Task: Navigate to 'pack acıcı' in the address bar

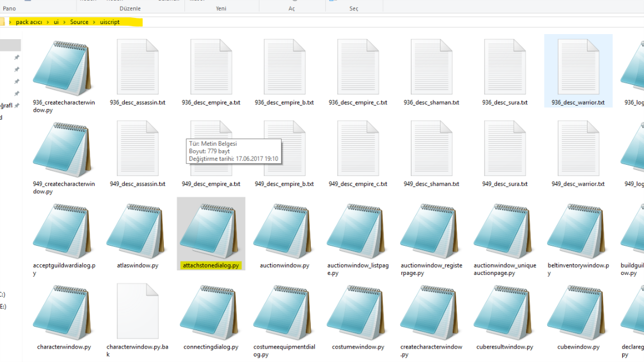Action: coord(29,22)
